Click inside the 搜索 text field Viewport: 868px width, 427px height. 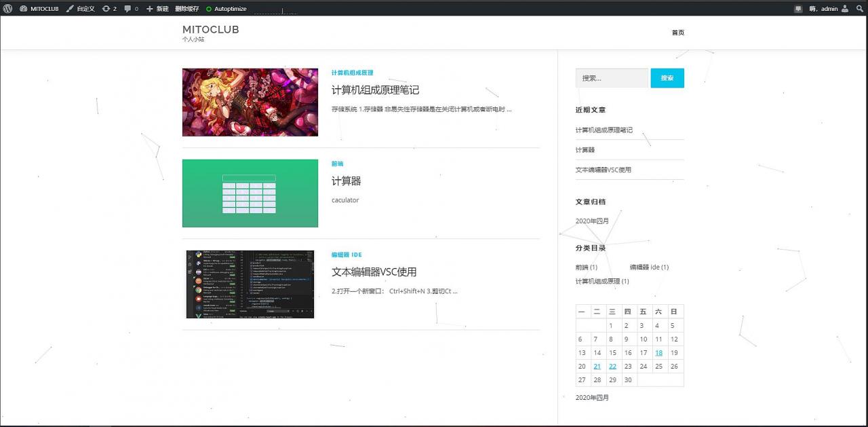coord(612,78)
